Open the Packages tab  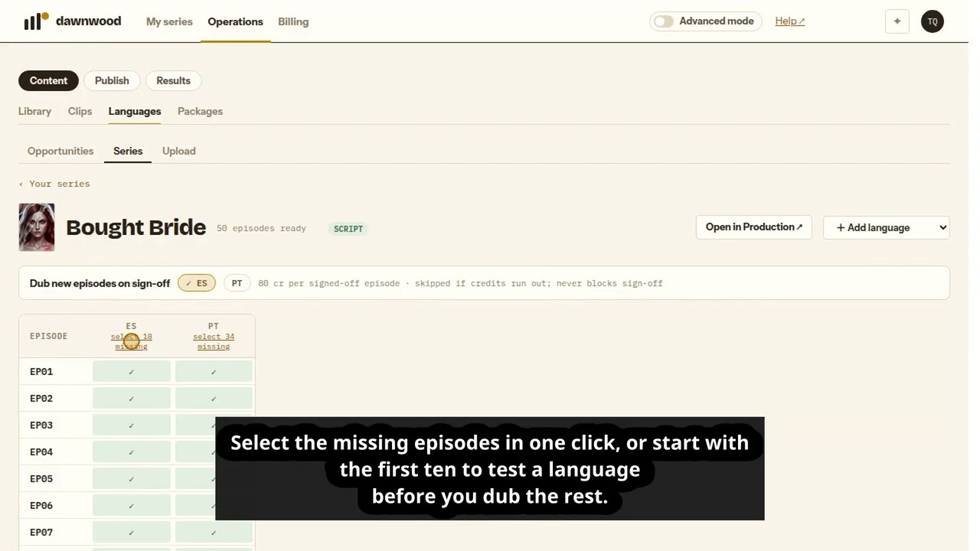click(200, 111)
